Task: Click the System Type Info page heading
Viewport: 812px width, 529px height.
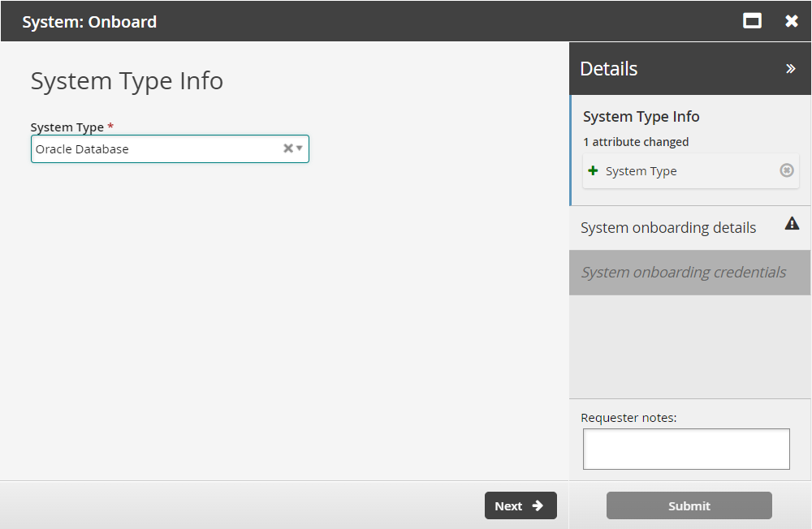Action: point(127,81)
